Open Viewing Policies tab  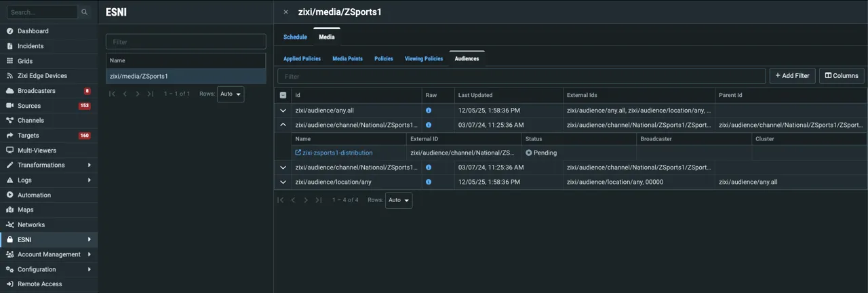click(x=424, y=58)
